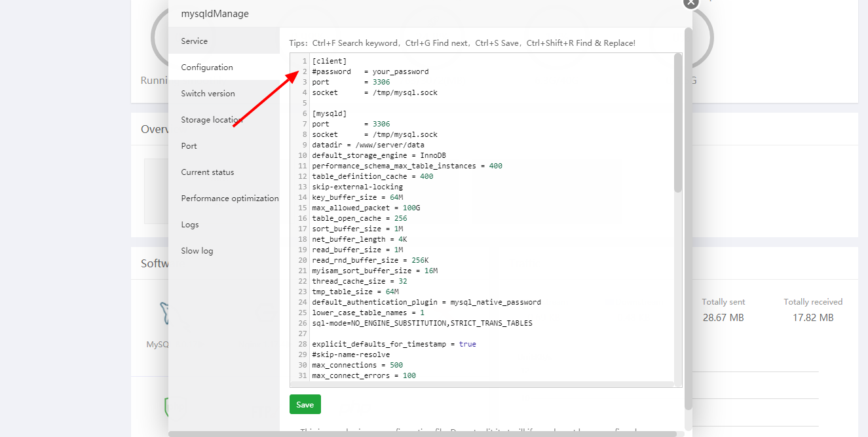868x437 pixels.
Task: Click the dialog's right-side vertical scrollbar
Action: [x=688, y=197]
